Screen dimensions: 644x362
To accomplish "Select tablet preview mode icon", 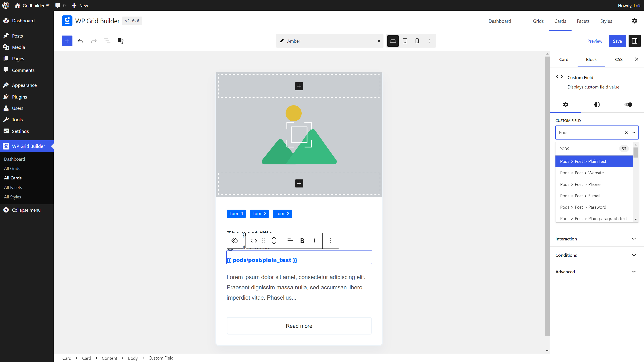I will click(405, 41).
